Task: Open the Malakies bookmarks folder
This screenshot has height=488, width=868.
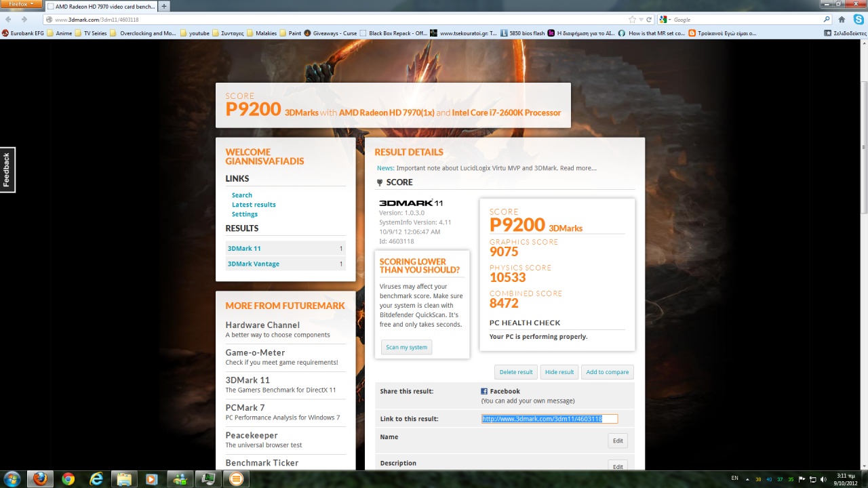Action: (262, 33)
